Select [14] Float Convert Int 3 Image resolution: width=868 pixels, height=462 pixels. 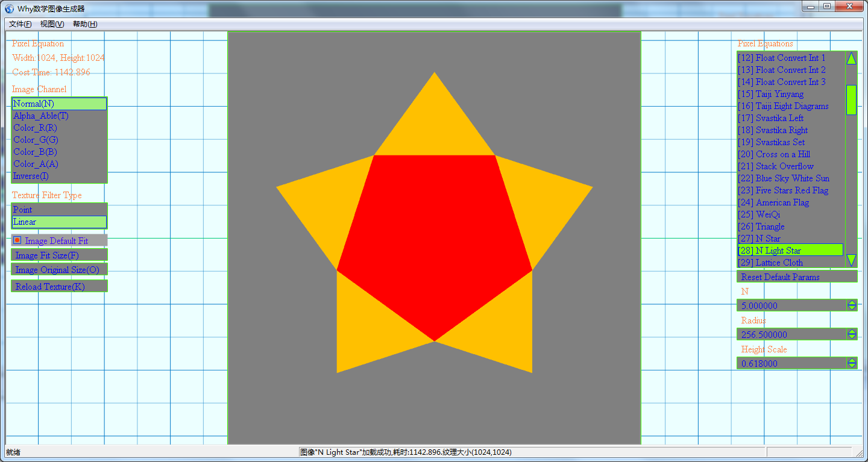point(790,82)
